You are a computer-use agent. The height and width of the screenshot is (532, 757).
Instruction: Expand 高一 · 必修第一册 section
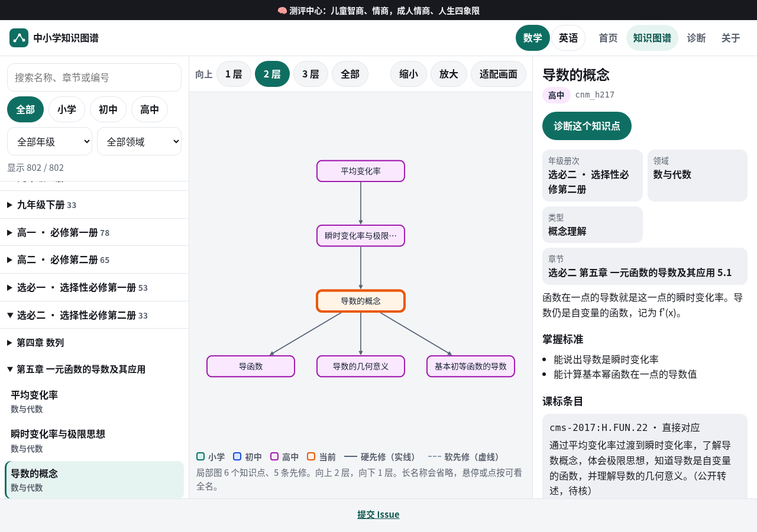(94, 232)
